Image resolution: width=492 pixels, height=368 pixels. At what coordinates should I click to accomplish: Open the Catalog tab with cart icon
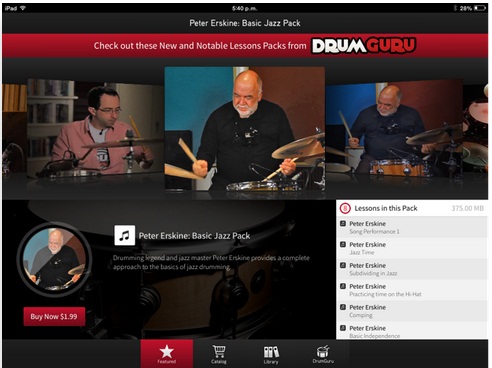[219, 354]
